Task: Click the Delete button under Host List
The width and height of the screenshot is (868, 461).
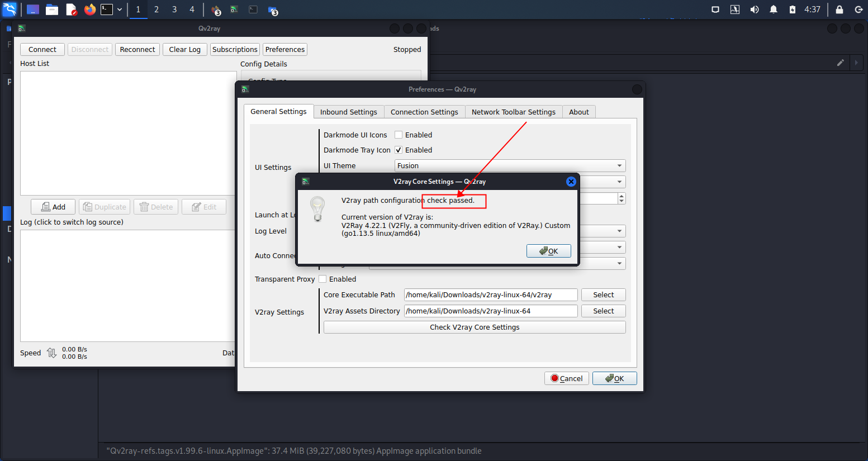Action: (156, 207)
